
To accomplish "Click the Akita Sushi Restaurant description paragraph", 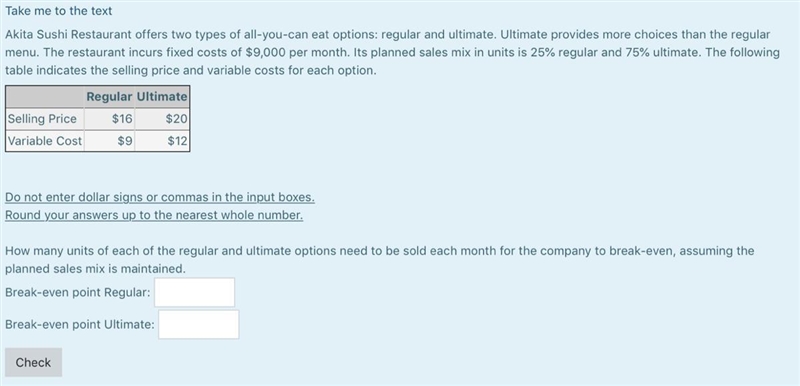I will click(x=392, y=53).
